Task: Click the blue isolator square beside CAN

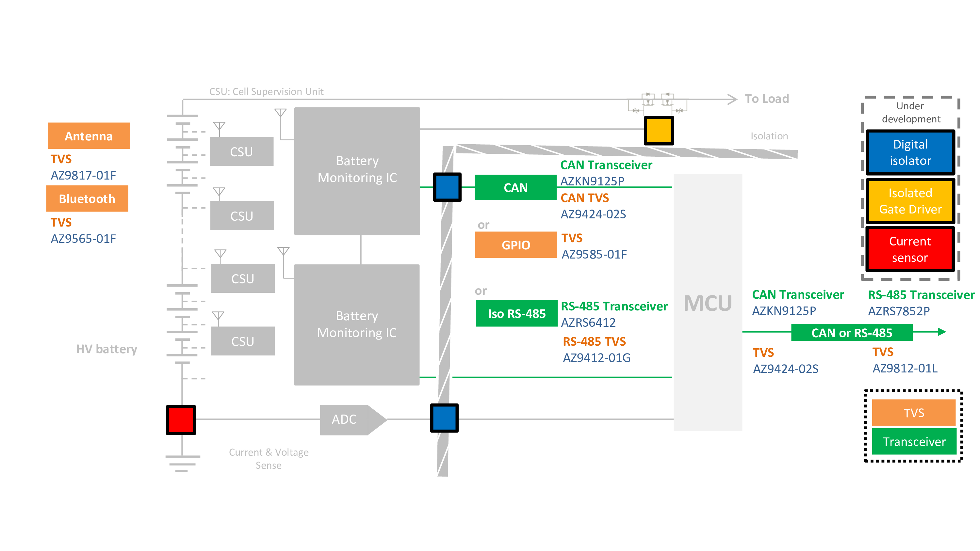Action: [x=447, y=187]
